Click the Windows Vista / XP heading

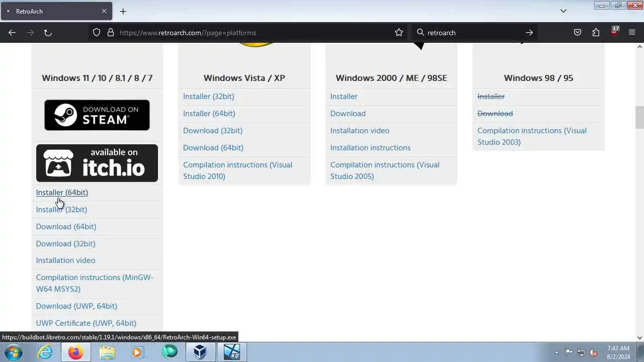[244, 78]
